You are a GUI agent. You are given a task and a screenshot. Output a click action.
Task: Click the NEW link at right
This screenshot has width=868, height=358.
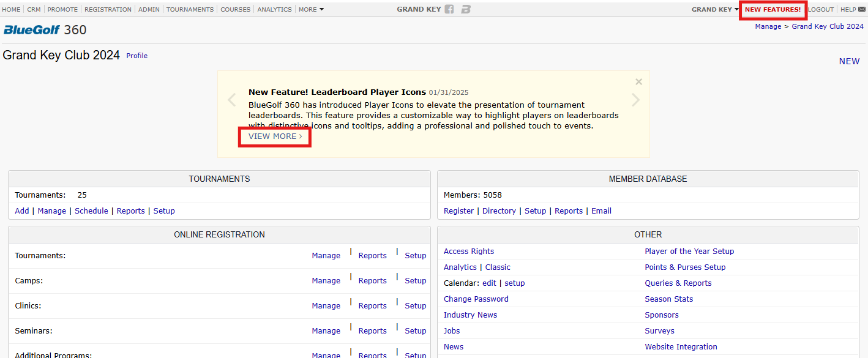click(849, 61)
